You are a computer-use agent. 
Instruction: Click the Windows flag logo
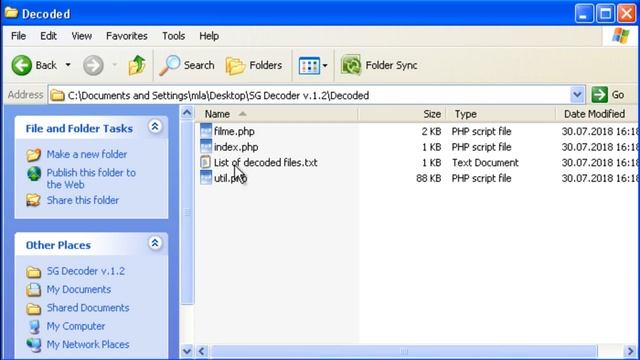tap(620, 36)
